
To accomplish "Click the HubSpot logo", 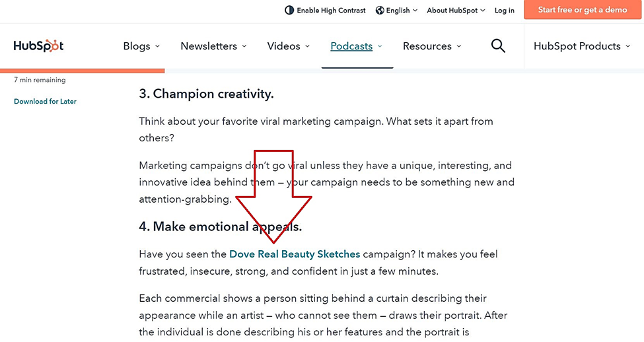I will tap(38, 46).
